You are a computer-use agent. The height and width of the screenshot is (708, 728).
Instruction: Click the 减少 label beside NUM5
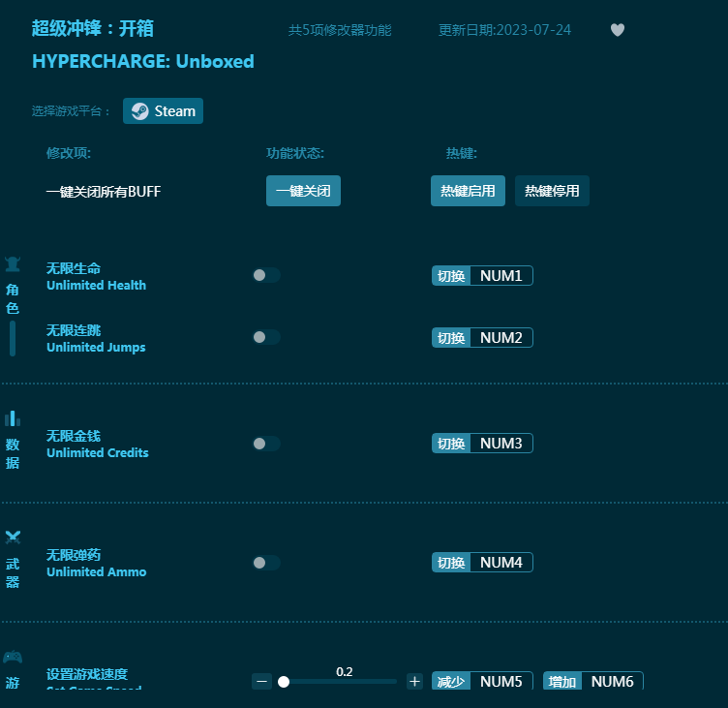tap(451, 681)
